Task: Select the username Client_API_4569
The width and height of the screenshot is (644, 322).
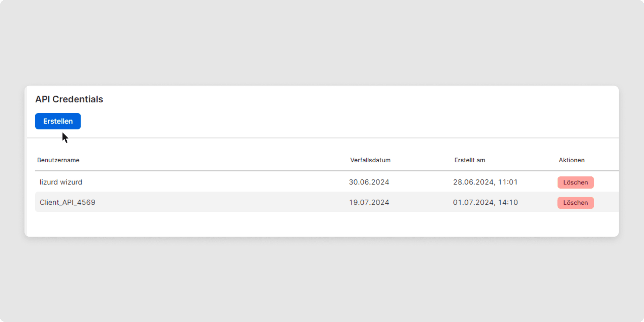Action: point(67,202)
